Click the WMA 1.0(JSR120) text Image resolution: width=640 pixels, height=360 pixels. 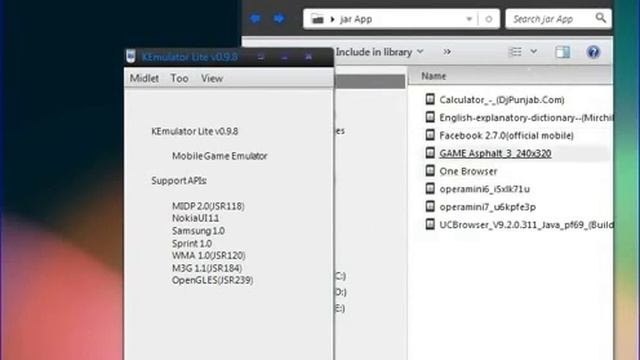(209, 256)
